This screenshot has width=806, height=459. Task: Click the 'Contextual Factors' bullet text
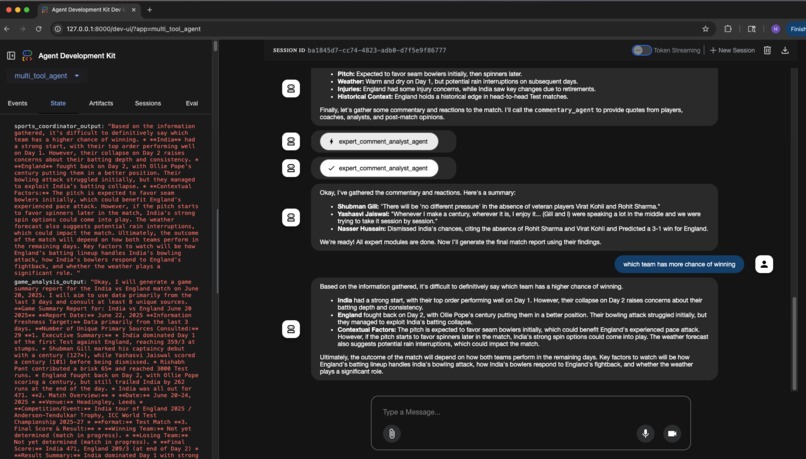(523, 337)
